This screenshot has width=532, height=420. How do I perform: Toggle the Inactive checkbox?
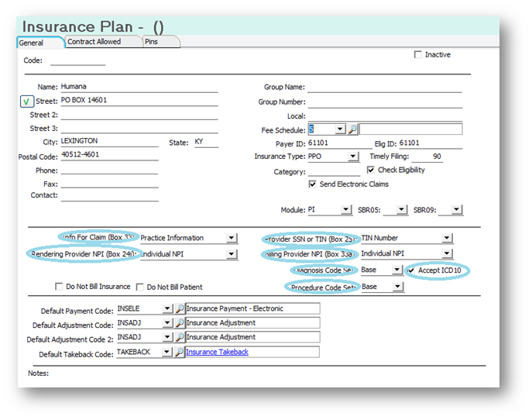(418, 55)
